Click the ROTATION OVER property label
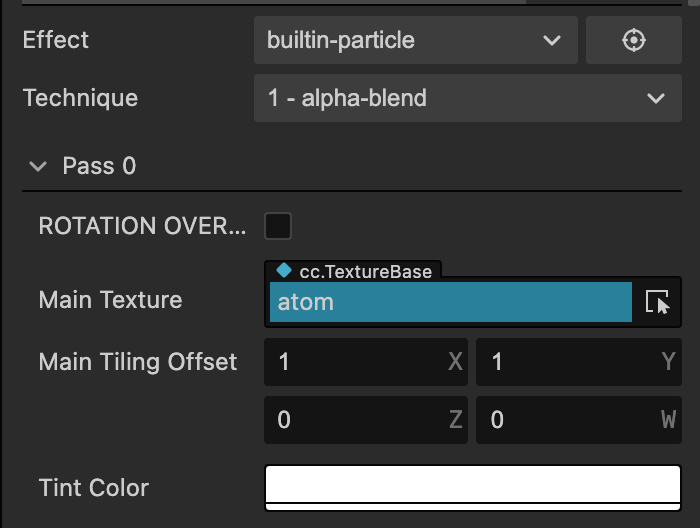Screen dimensions: 700x528 click(141, 226)
